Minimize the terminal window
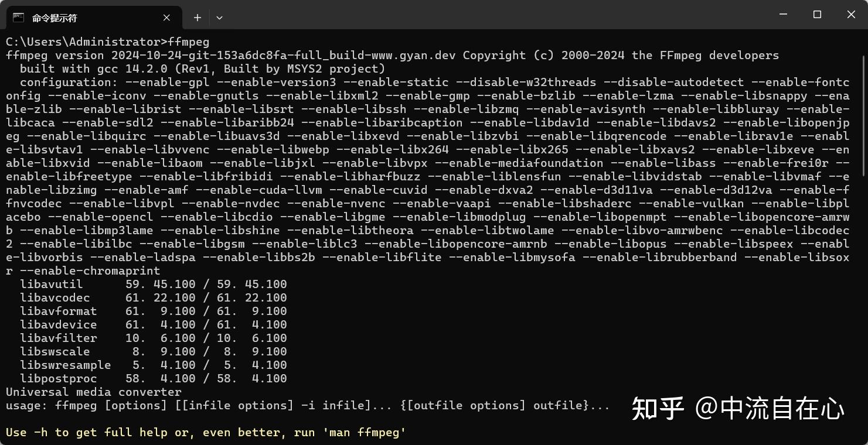This screenshot has width=868, height=445. coord(783,15)
